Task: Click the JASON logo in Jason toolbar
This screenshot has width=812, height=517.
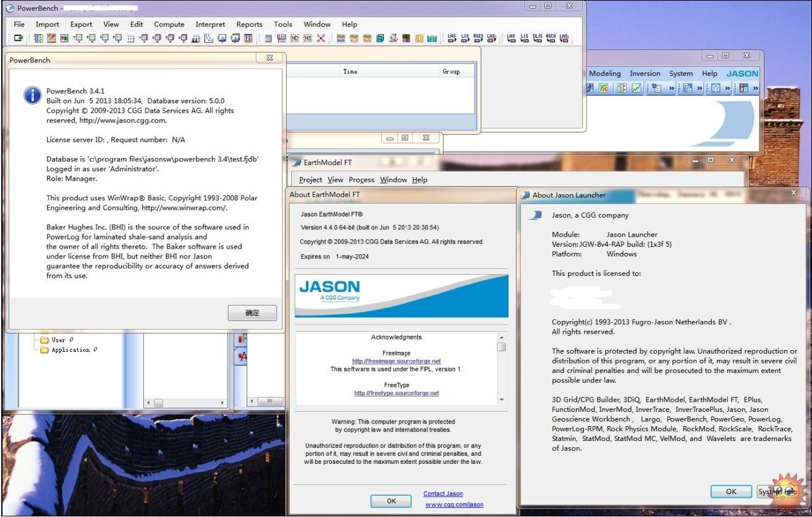Action: coord(742,73)
